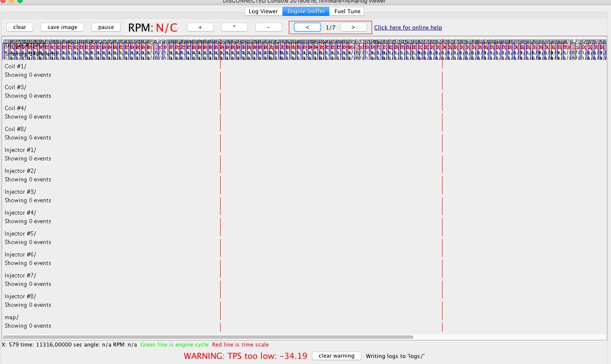Click the 1/7 page indicator
Image resolution: width=611 pixels, height=364 pixels.
point(331,27)
